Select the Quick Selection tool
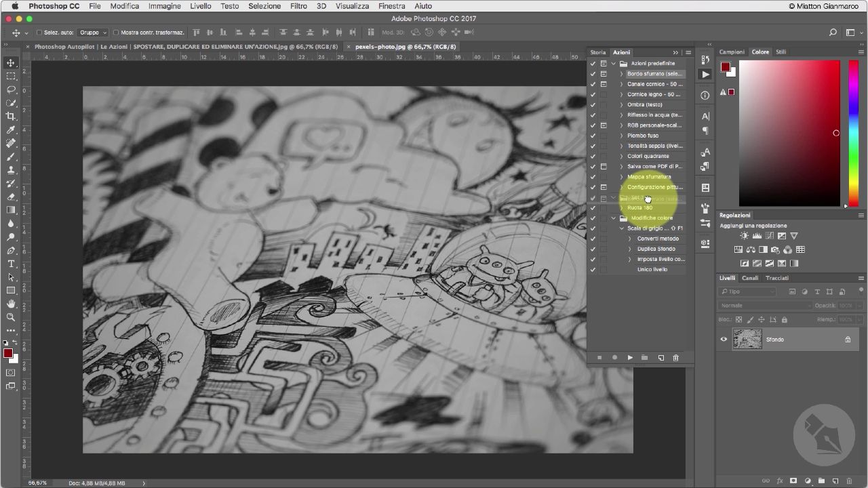 tap(11, 103)
